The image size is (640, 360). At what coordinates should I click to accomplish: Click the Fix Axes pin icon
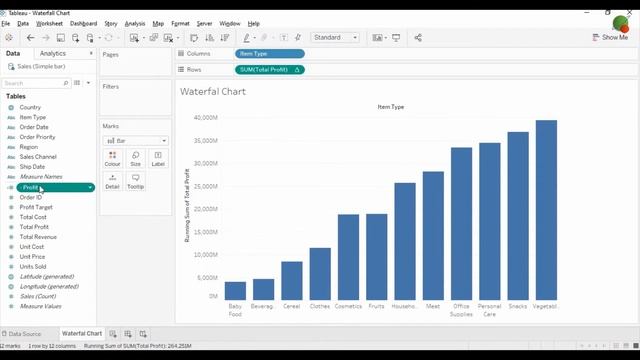coord(298,38)
